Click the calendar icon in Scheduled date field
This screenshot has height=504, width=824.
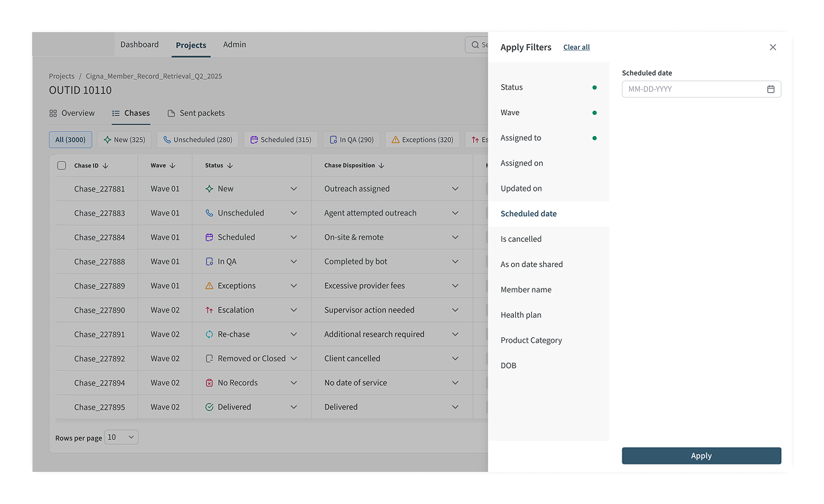770,89
